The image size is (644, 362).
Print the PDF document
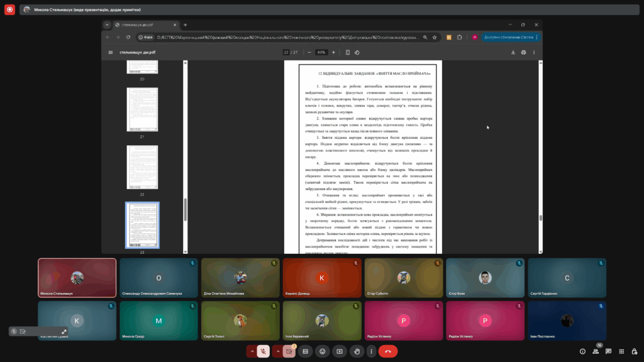[x=523, y=53]
